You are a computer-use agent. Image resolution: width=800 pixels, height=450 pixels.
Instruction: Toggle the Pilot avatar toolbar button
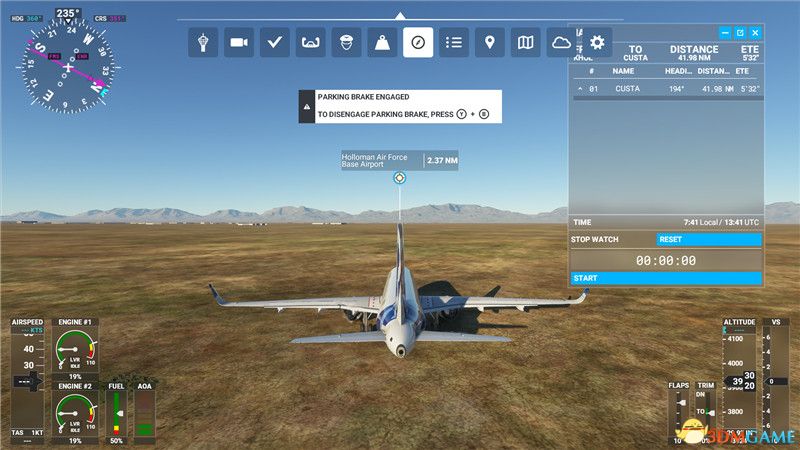[x=346, y=42]
